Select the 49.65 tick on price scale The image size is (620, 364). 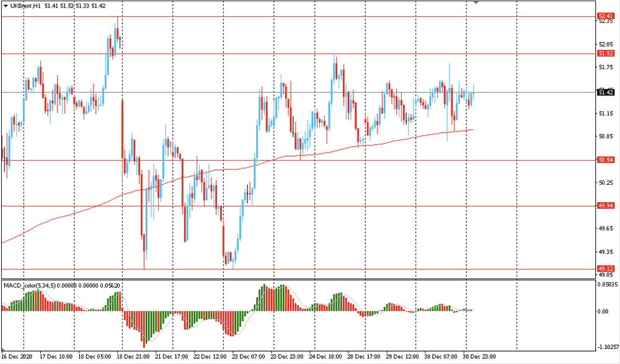(x=605, y=229)
